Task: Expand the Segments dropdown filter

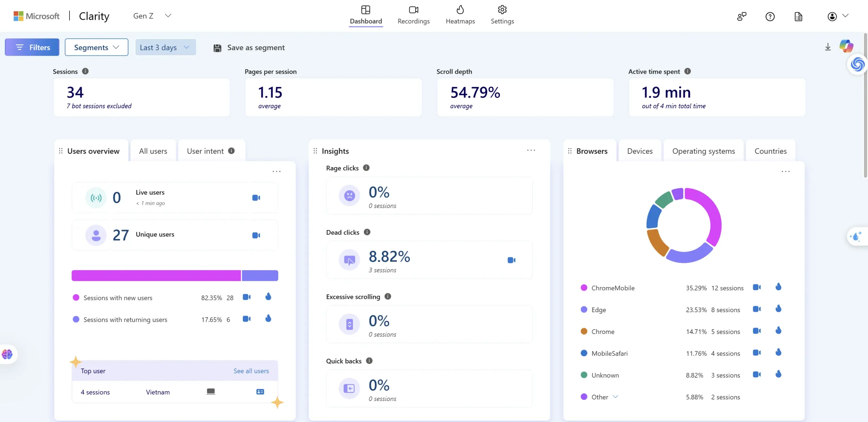Action: point(96,46)
